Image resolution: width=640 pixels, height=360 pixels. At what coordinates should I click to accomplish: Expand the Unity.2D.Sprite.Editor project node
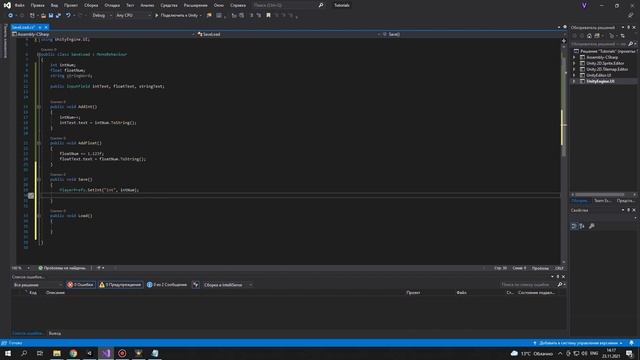click(574, 63)
